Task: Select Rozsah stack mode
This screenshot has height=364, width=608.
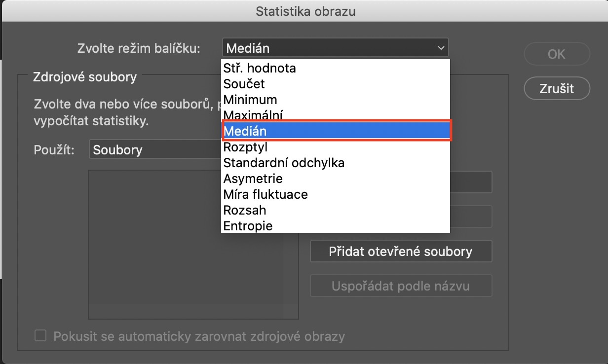Action: tap(244, 210)
